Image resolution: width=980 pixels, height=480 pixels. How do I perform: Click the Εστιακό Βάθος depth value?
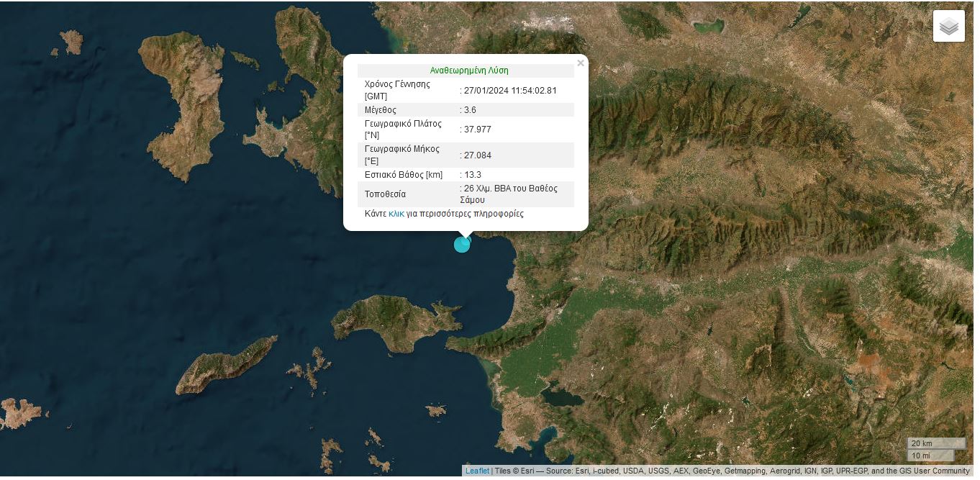(x=471, y=175)
